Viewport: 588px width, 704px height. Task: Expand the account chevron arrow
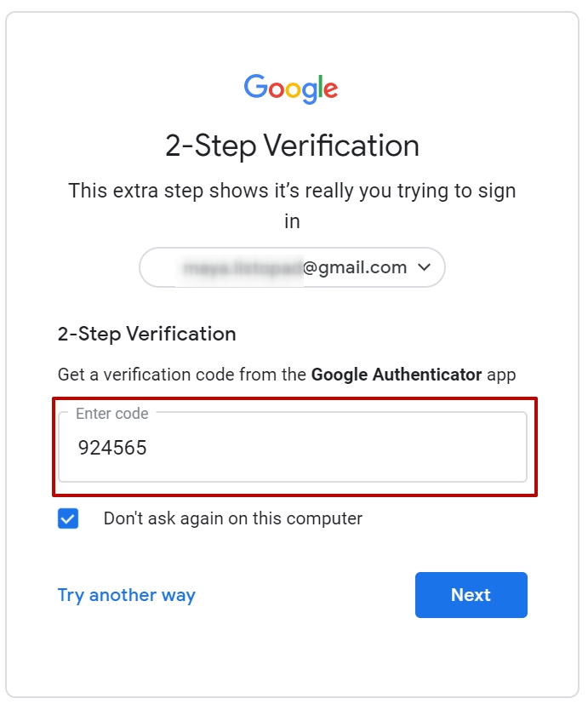coord(424,267)
